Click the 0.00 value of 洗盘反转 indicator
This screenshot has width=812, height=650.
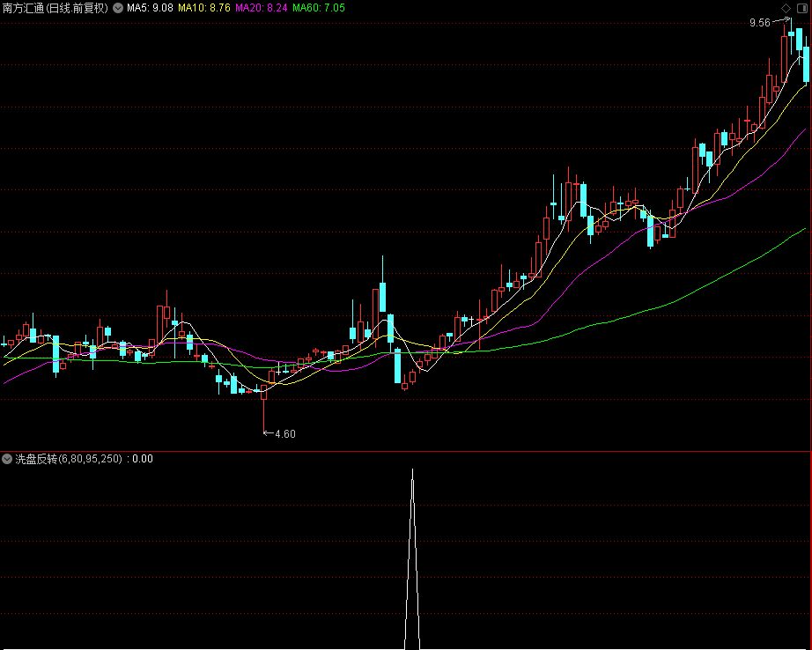142,459
